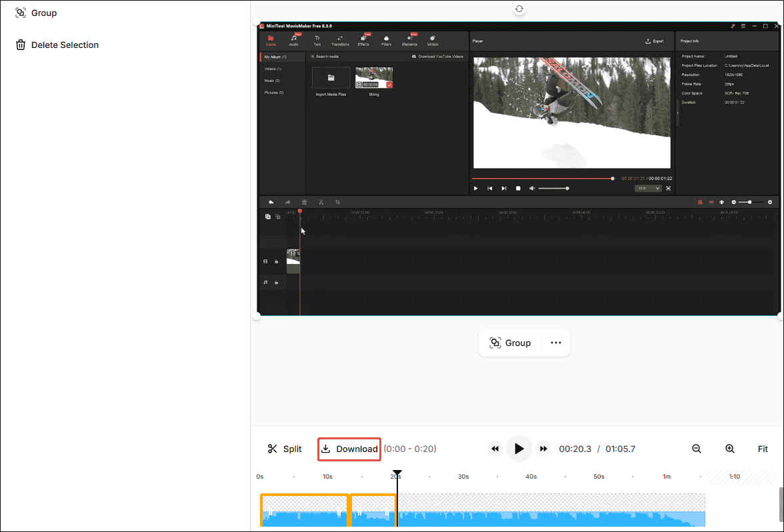784x532 pixels.
Task: Click the Text tab in the MovieMaker recording
Action: (317, 41)
